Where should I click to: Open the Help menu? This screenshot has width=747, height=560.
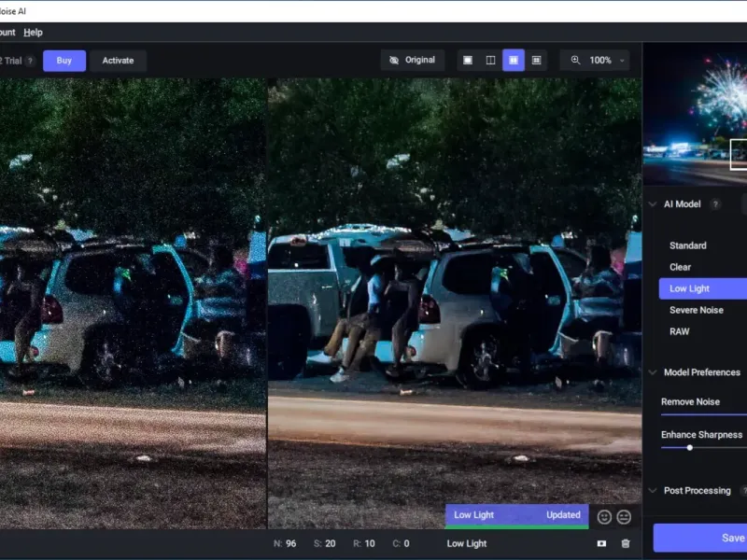click(33, 33)
